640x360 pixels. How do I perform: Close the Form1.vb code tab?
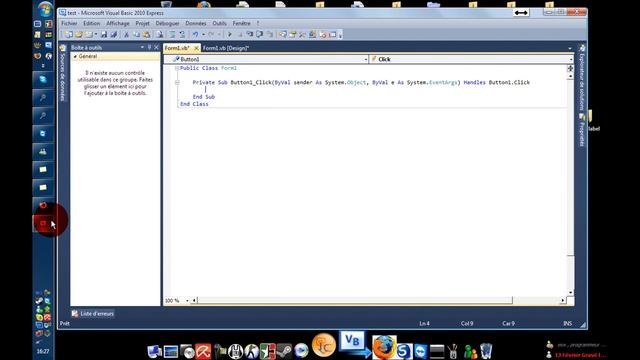click(196, 48)
